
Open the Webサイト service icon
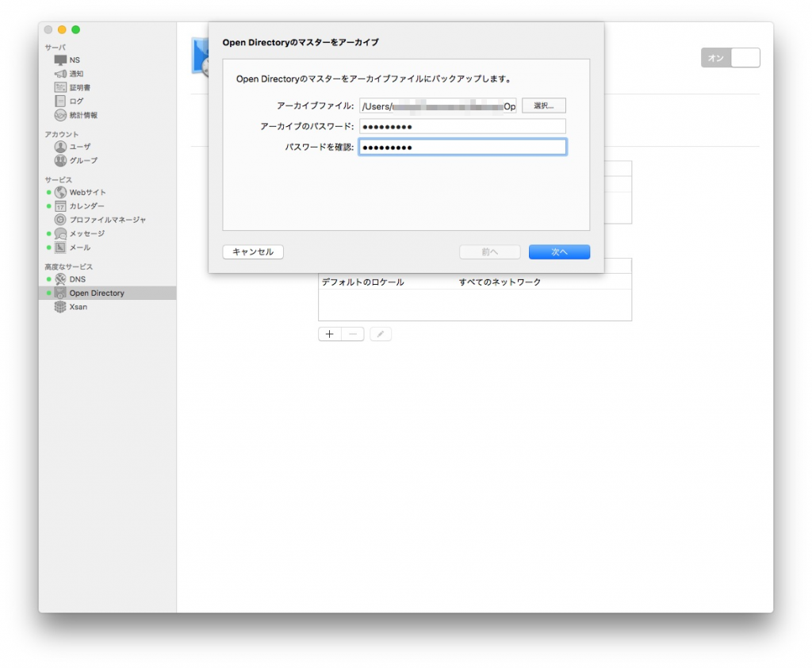(60, 192)
